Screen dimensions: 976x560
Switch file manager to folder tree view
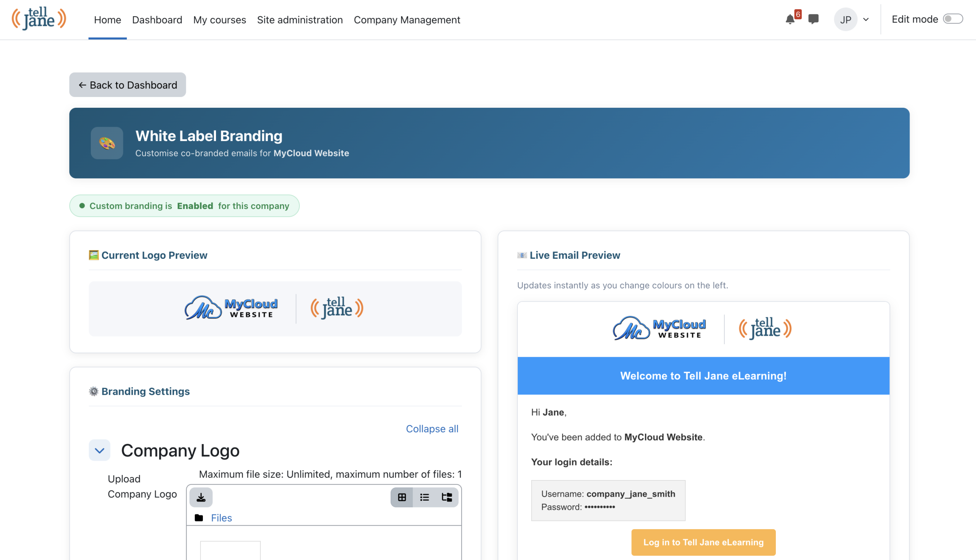[447, 497]
